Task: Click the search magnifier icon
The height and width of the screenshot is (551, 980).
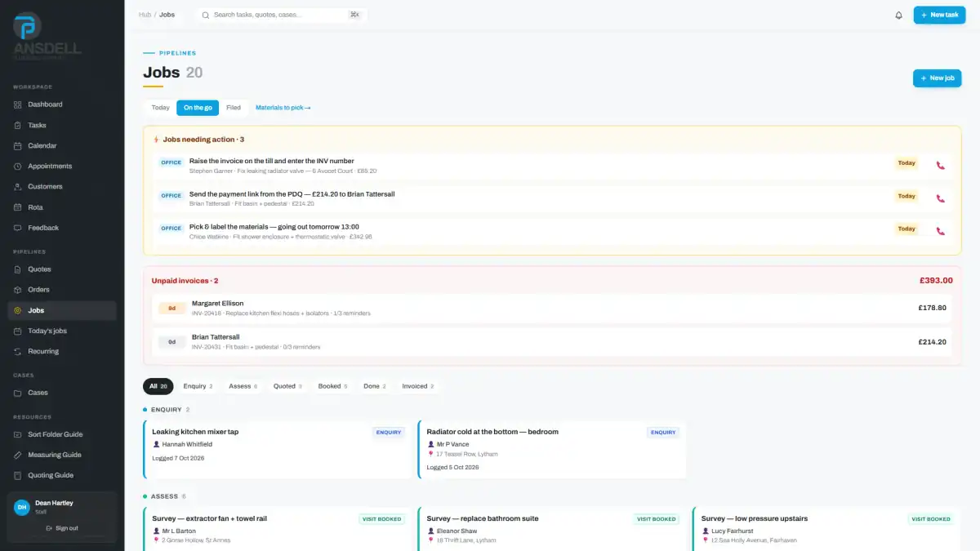Action: (x=206, y=15)
